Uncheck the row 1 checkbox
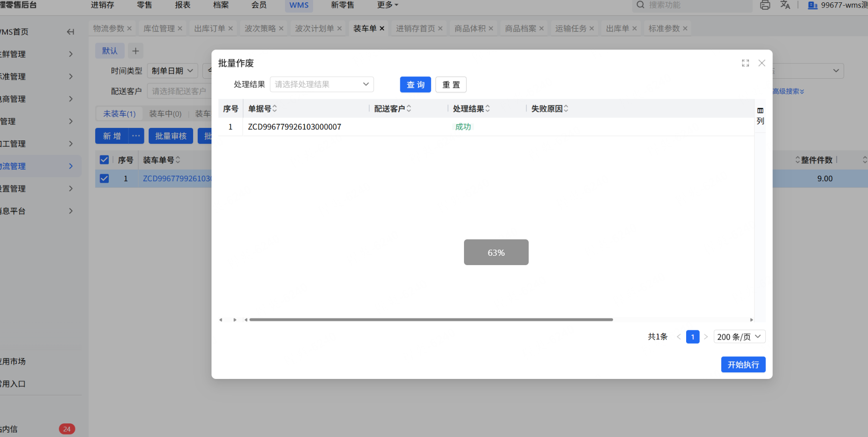Image resolution: width=868 pixels, height=437 pixels. (104, 178)
